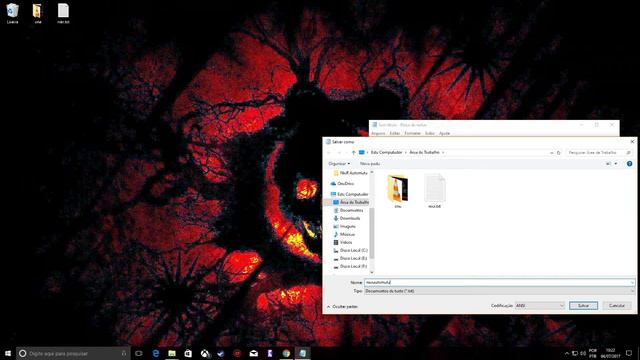640x360 pixels.
Task: Open the Organizar dropdown menu
Action: point(339,164)
